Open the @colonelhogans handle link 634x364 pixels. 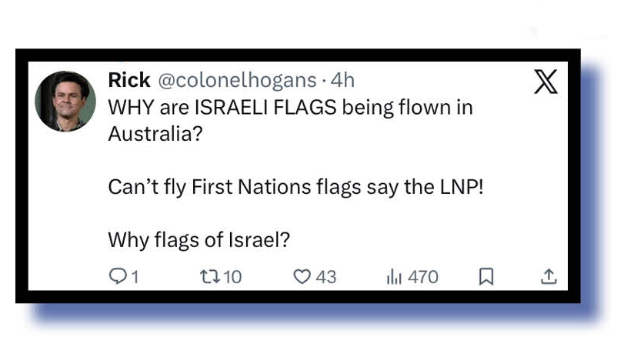(236, 80)
